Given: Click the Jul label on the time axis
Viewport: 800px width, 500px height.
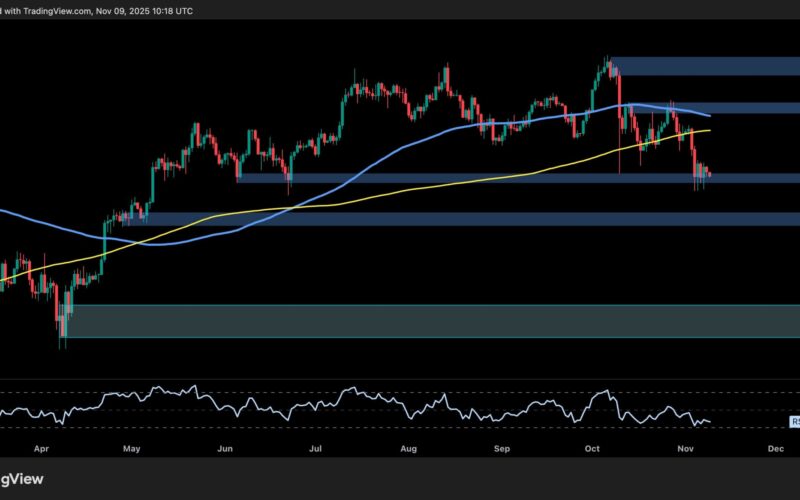Looking at the screenshot, I should click(316, 451).
